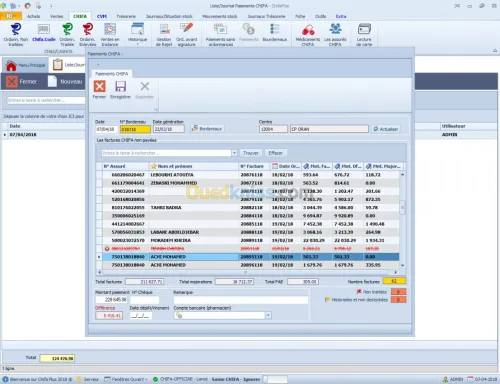Sort by N° Assuré column header
Image resolution: width=500 pixels, height=384 pixels.
click(x=126, y=166)
